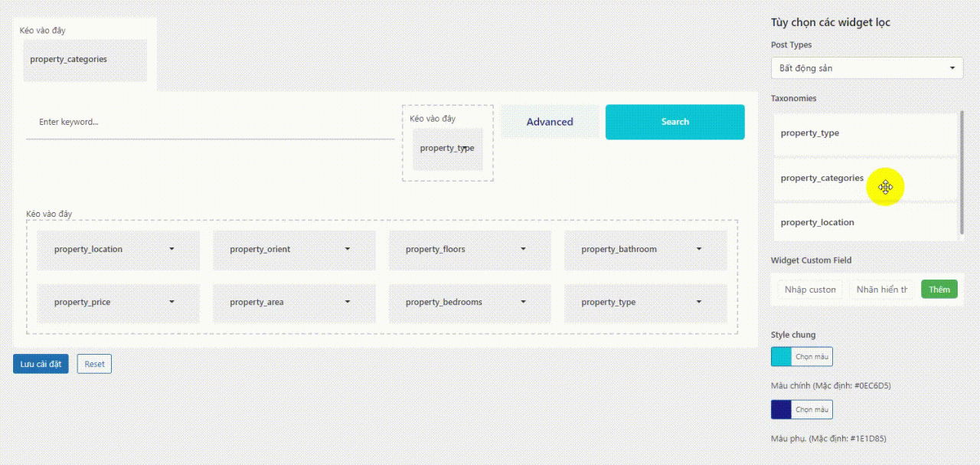Expand the property_bathroom dropdown arrow

(699, 249)
